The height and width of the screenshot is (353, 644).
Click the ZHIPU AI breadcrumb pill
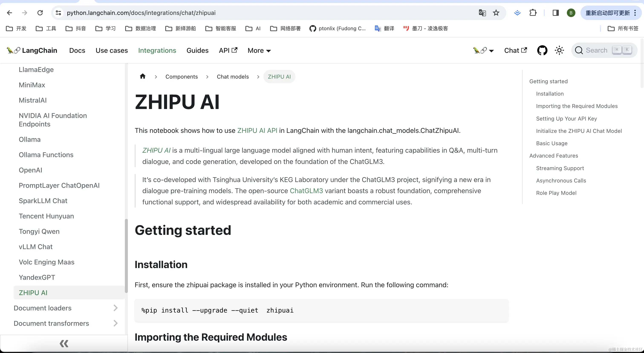[279, 77]
